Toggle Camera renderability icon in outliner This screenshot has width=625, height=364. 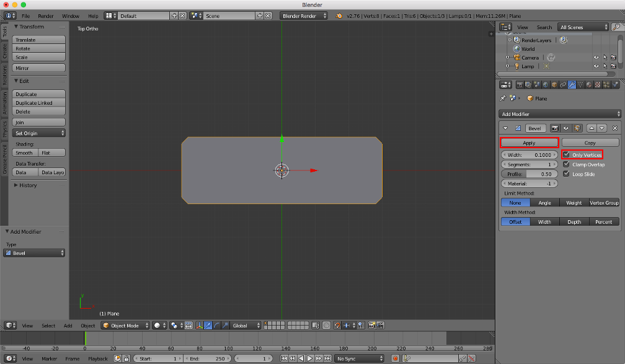(613, 58)
